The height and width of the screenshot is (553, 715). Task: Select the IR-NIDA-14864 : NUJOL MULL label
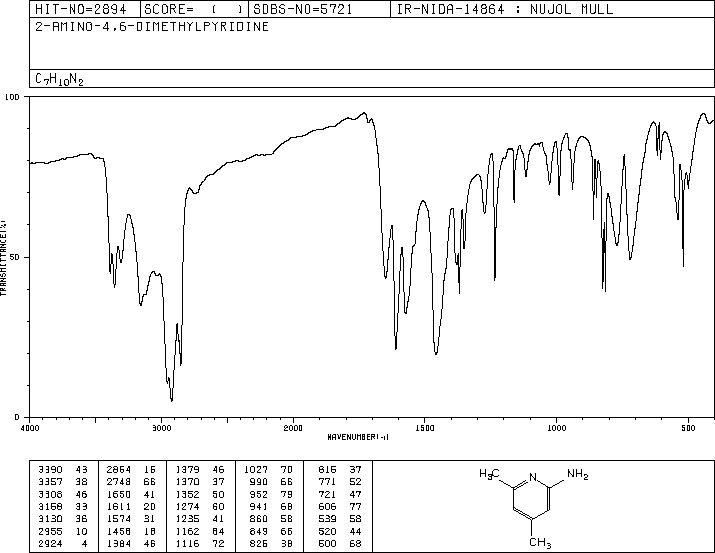[505, 9]
